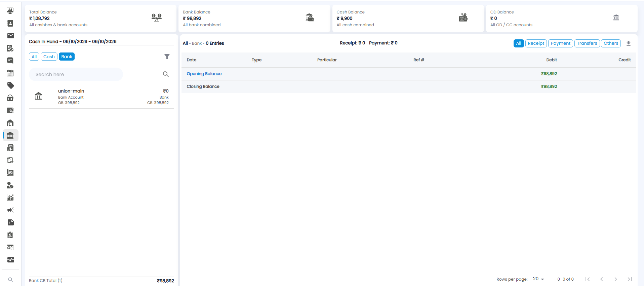The width and height of the screenshot is (644, 286).
Task: Open the rows per page dropdown
Action: click(538, 279)
